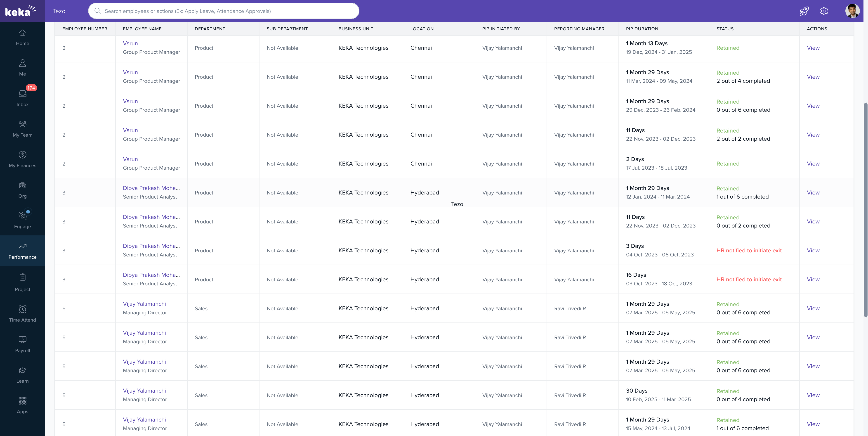Open the Engage module
Viewport: 868px width, 436px height.
(x=22, y=220)
